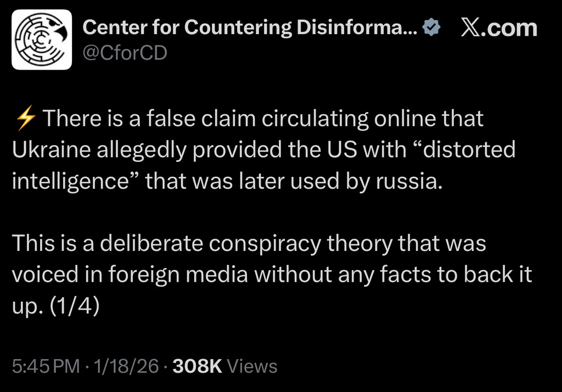The image size is (562, 392).
Task: Click the lightning bolt emoji
Action: (26, 119)
